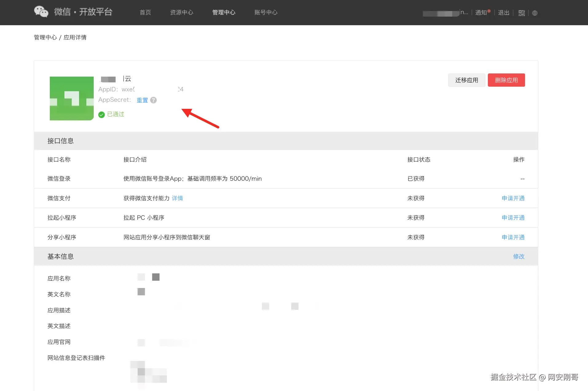588x391 pixels.
Task: Click the 已通过 status text
Action: [x=116, y=114]
